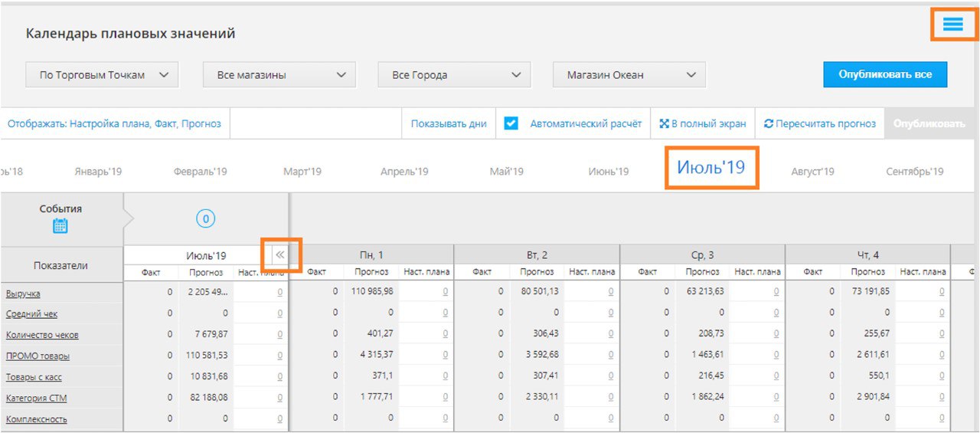
Task: Open the 'ПРОМО товары' indicator link
Action: [x=38, y=356]
